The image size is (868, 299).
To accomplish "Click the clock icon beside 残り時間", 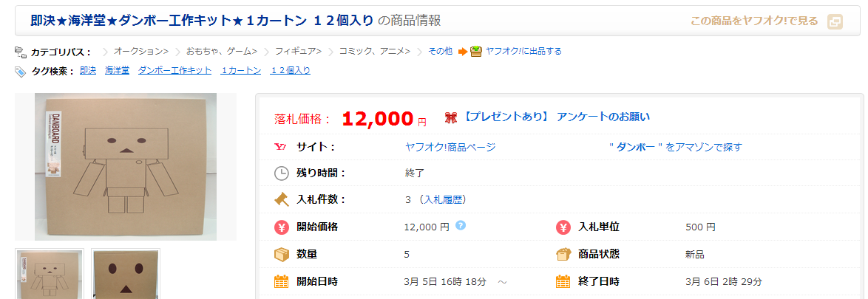I will coord(281,173).
